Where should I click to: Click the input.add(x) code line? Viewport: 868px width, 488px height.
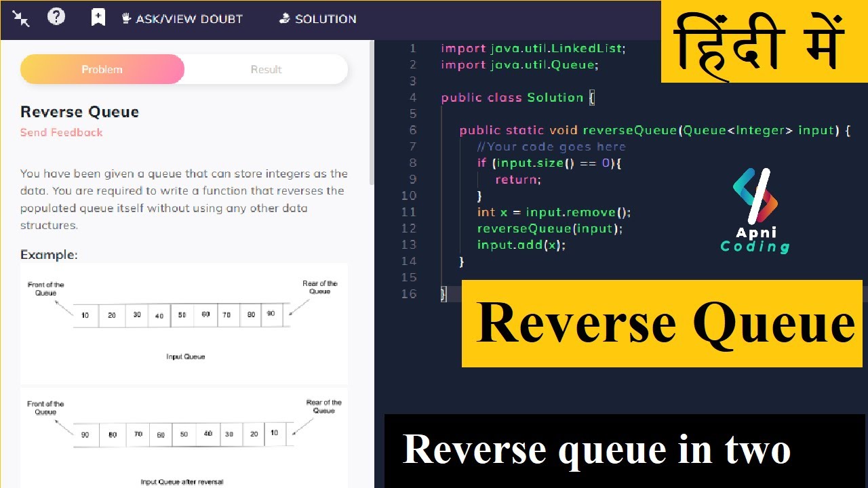click(x=521, y=245)
